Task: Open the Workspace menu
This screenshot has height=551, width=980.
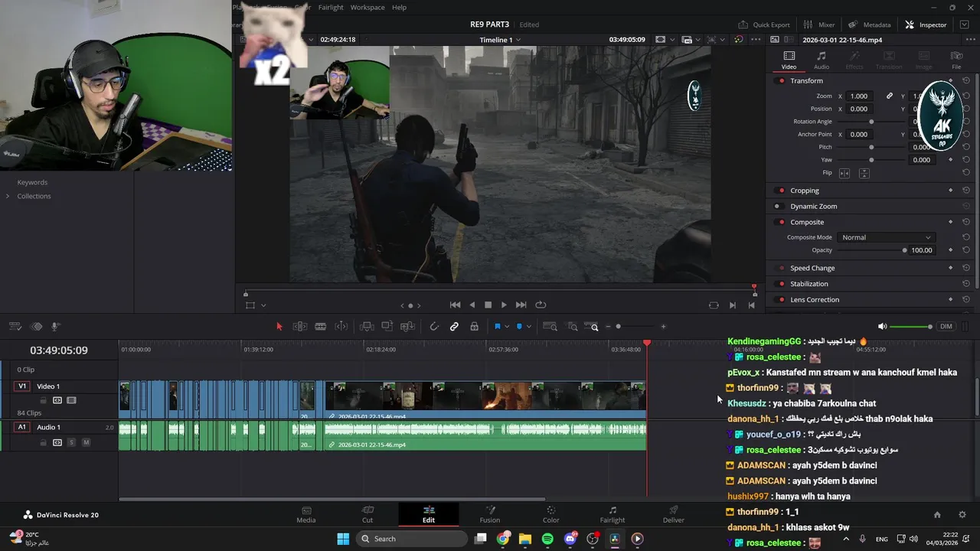Action: tap(367, 7)
